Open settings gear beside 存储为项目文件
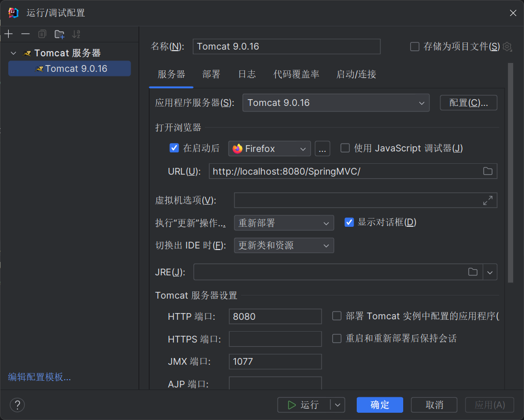 pyautogui.click(x=507, y=46)
